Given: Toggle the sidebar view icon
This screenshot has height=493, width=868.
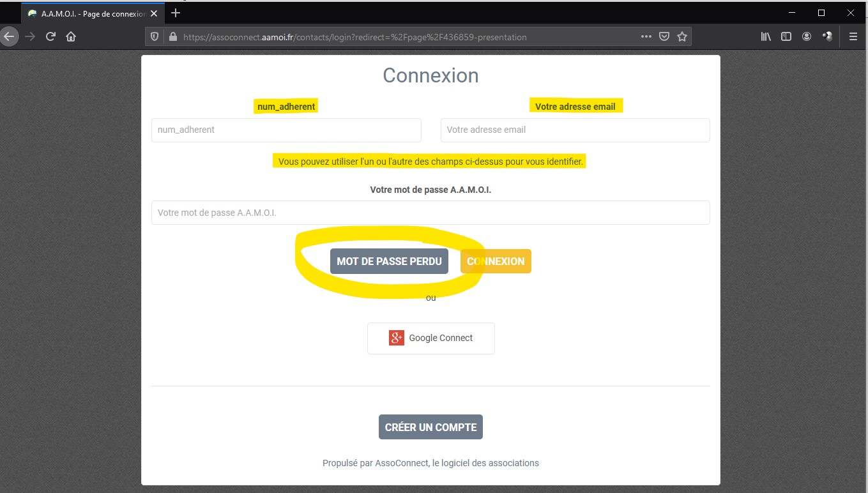Looking at the screenshot, I should (786, 37).
